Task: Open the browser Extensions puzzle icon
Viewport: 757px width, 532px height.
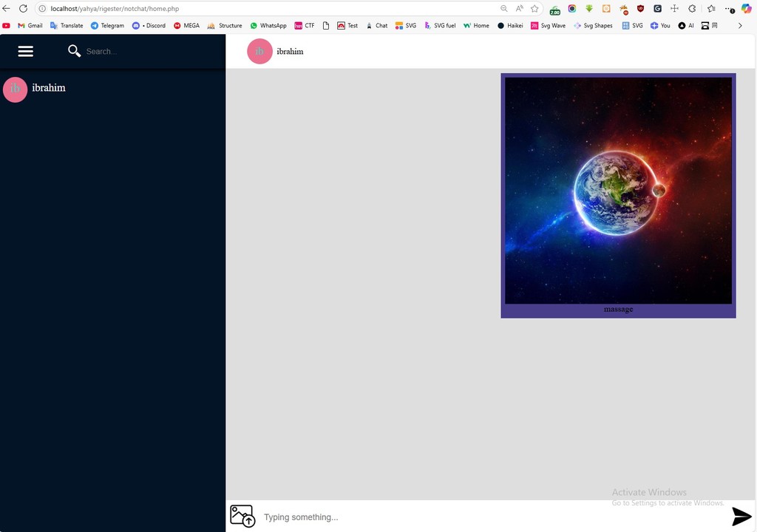Action: click(692, 9)
